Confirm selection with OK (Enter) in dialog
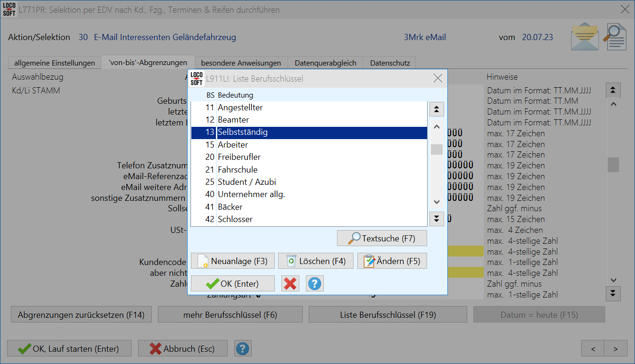The width and height of the screenshot is (635, 364). pos(233,283)
